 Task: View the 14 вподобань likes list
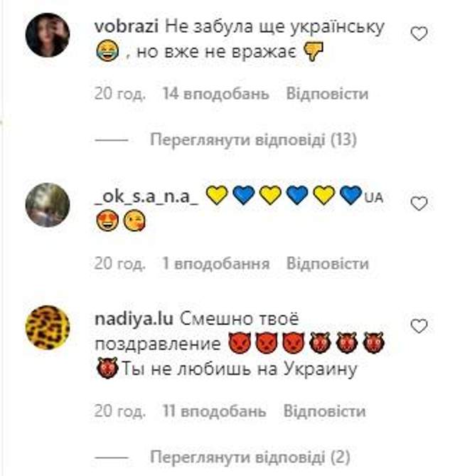pos(215,93)
